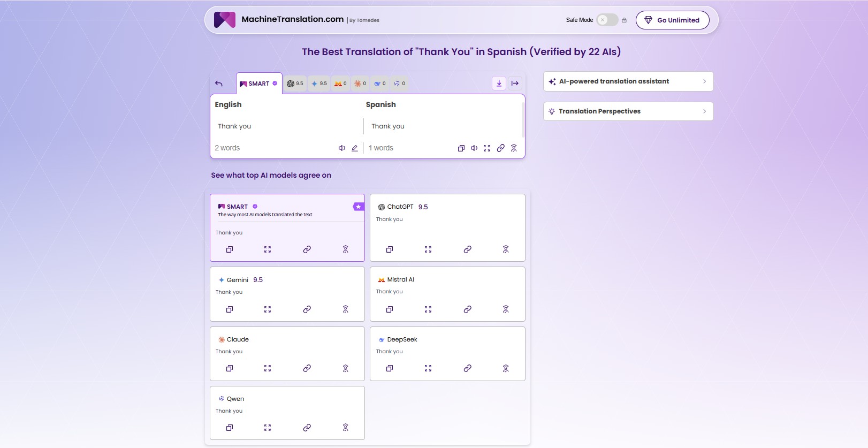Click human review icon in Claude card
The height and width of the screenshot is (448, 868).
[x=346, y=368]
